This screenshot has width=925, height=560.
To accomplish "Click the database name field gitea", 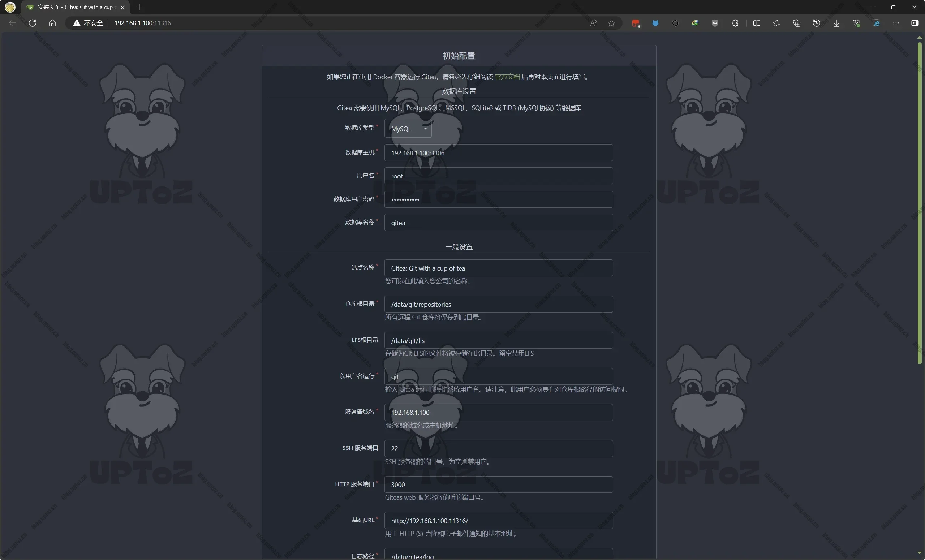I will point(499,223).
